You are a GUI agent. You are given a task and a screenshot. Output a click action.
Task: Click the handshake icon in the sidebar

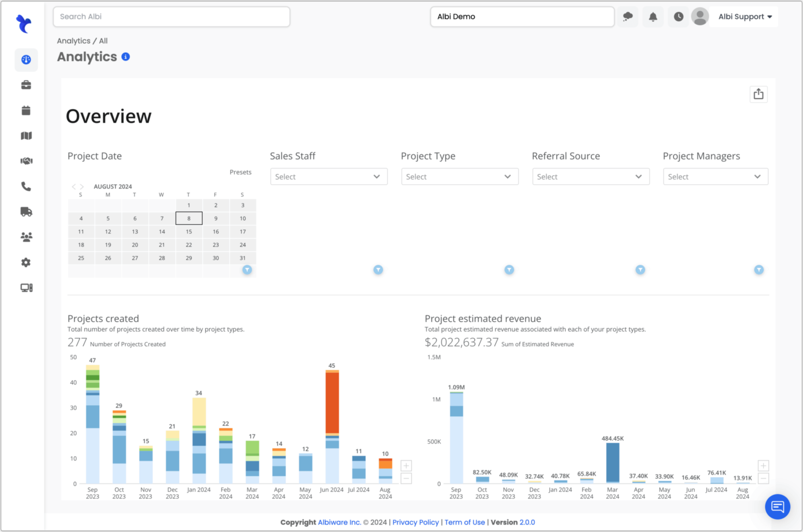(x=26, y=161)
